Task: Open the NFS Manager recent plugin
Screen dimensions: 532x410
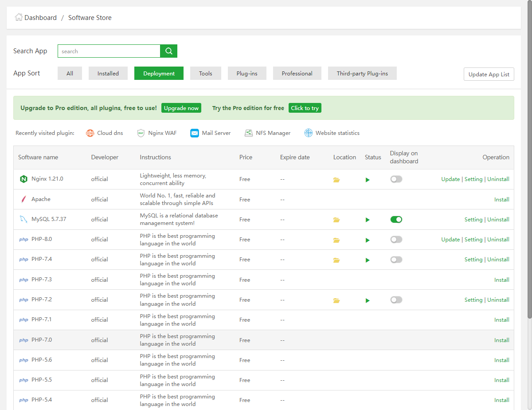Action: 267,133
